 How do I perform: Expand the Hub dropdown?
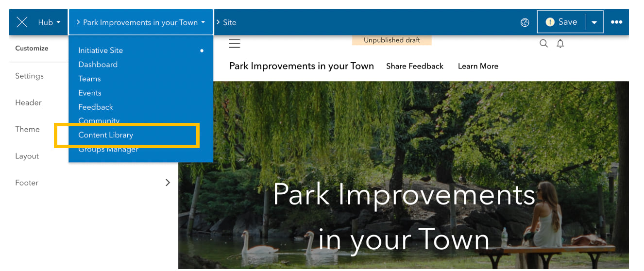(49, 22)
